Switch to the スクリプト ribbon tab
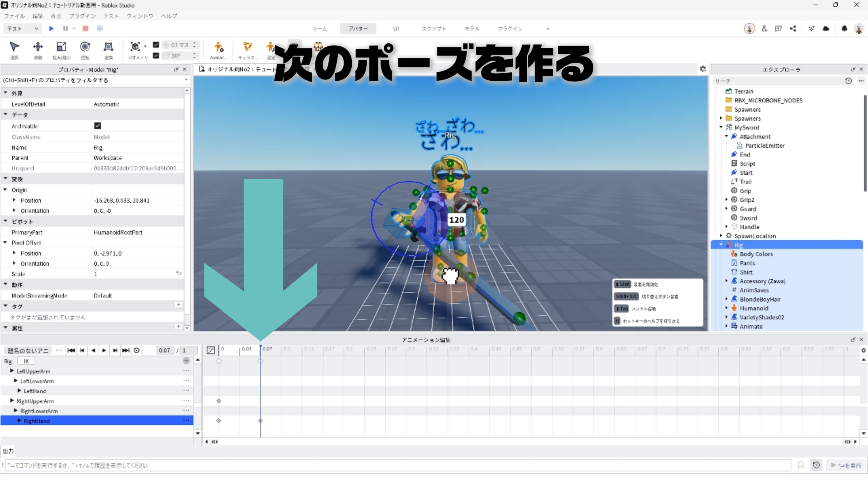868x488 pixels. [434, 28]
